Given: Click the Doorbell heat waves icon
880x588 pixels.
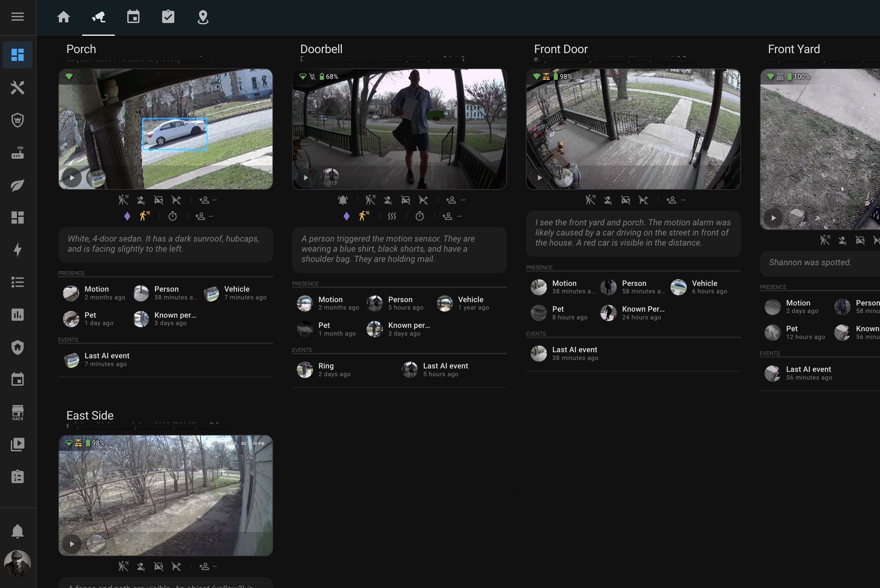Looking at the screenshot, I should (392, 216).
